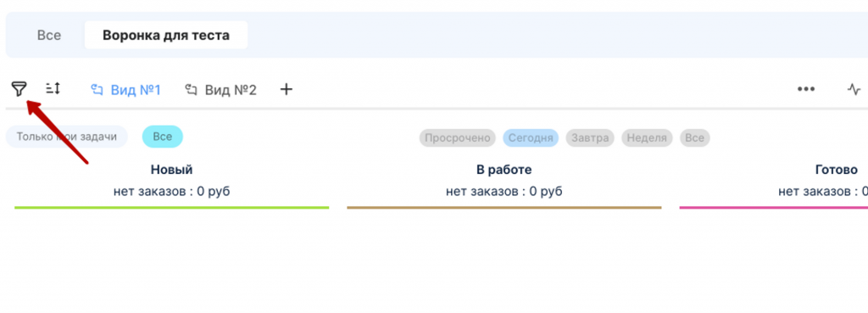868x313 pixels.
Task: Select the Сегодня deadline filter
Action: click(x=531, y=138)
